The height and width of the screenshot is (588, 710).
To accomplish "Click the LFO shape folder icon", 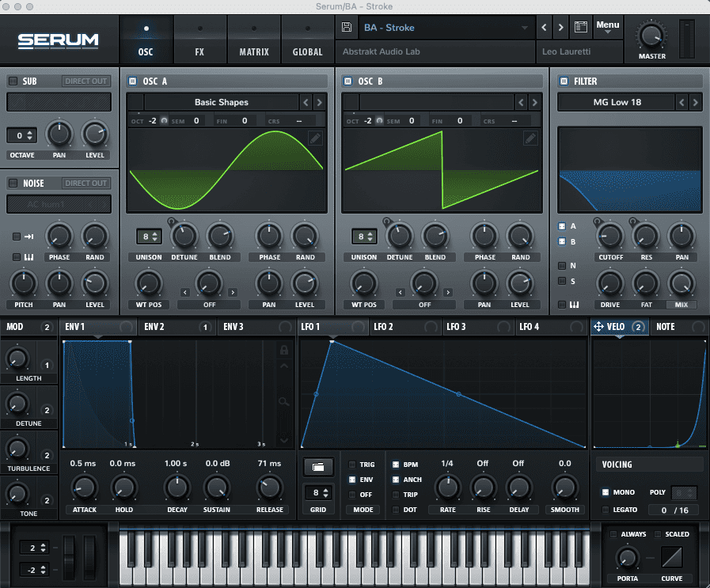I will coord(318,467).
